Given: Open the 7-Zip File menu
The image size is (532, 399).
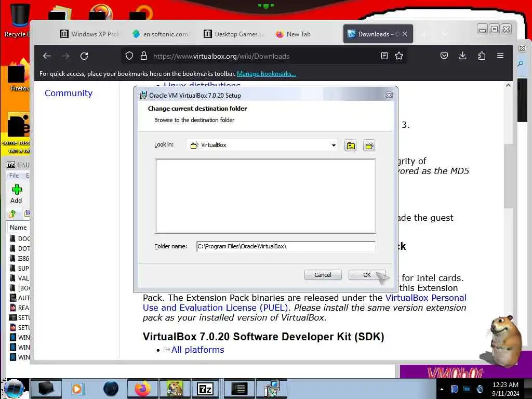Looking at the screenshot, I should [x=14, y=176].
